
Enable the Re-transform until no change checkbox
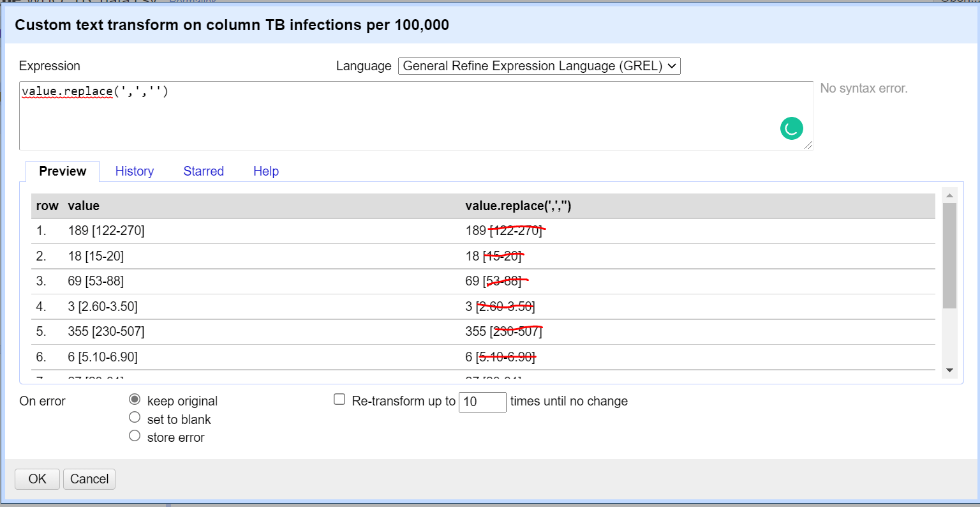click(x=339, y=400)
